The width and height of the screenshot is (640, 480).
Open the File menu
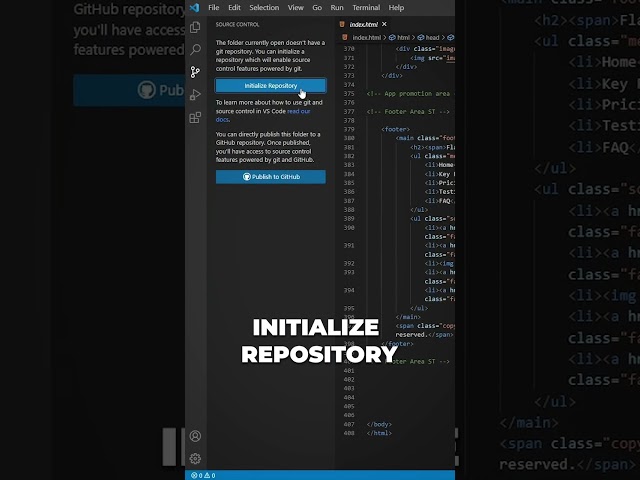click(213, 7)
